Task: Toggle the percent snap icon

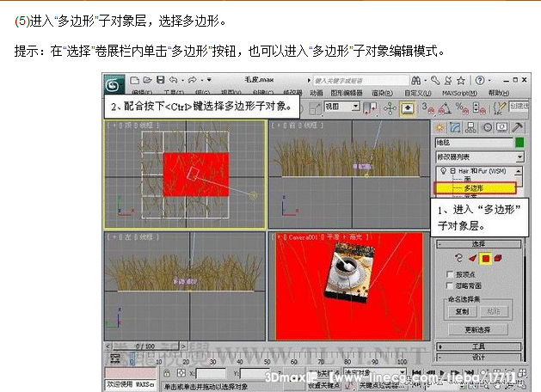Action: (463, 108)
